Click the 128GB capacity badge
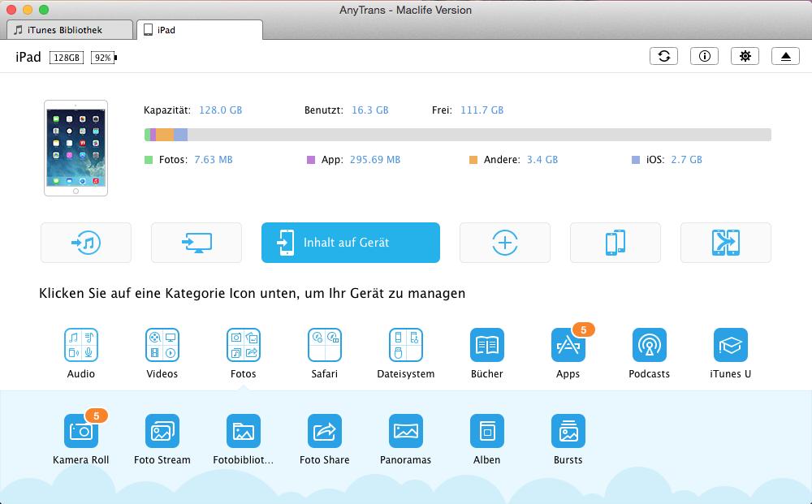This screenshot has width=812, height=504. 67,58
